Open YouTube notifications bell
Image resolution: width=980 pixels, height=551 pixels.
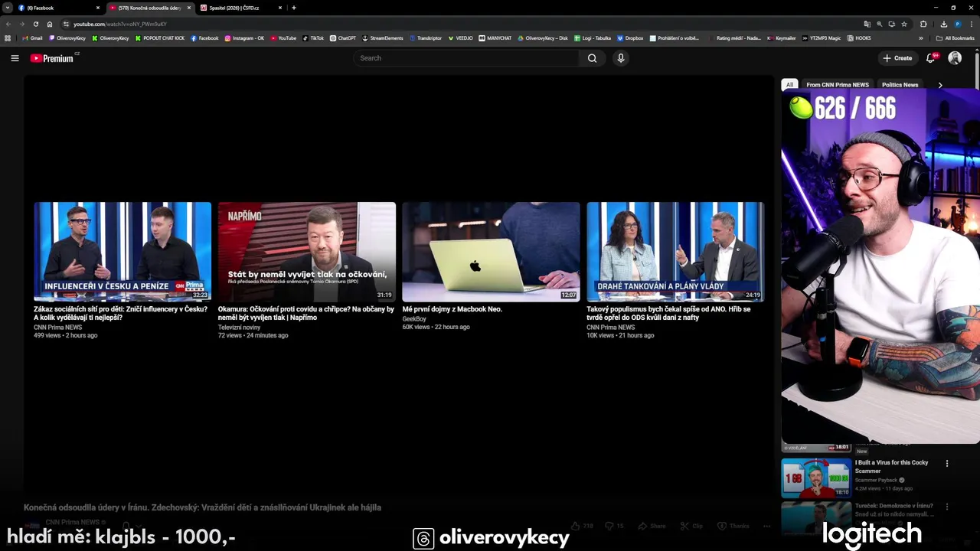(x=931, y=58)
